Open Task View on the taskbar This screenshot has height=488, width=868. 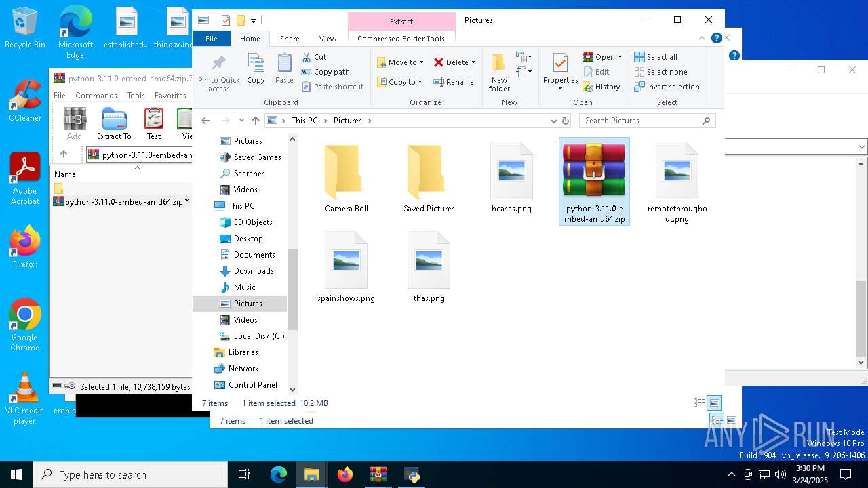click(244, 474)
